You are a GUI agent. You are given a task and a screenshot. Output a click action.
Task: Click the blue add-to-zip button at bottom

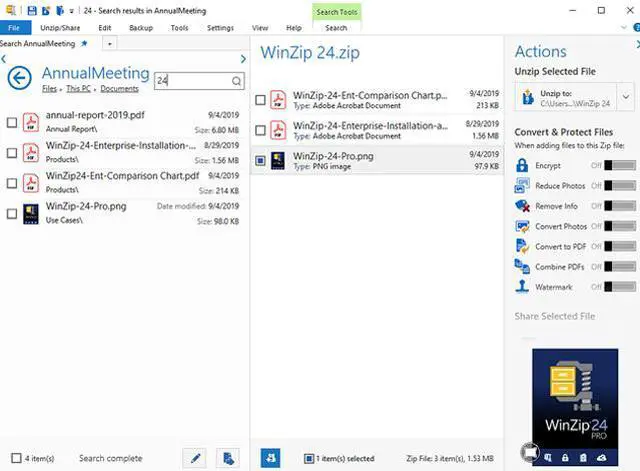pos(270,458)
